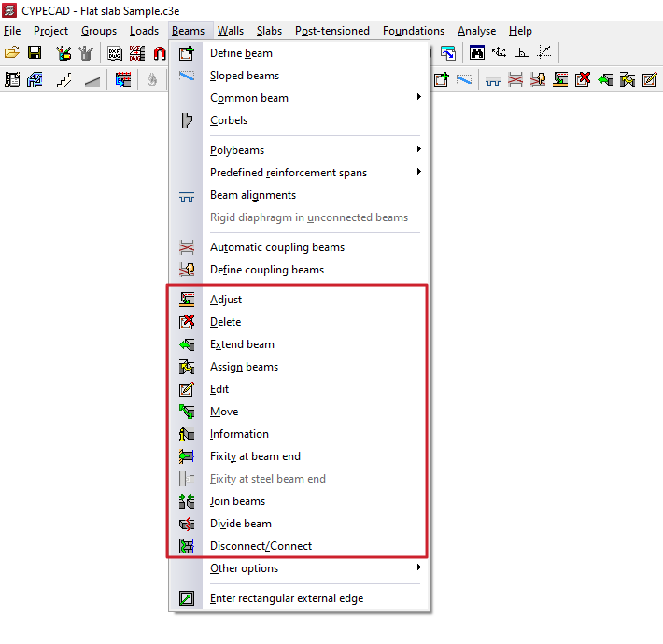Click the Sloped beams icon in the toolbar
This screenshot has height=644, width=663.
464,79
